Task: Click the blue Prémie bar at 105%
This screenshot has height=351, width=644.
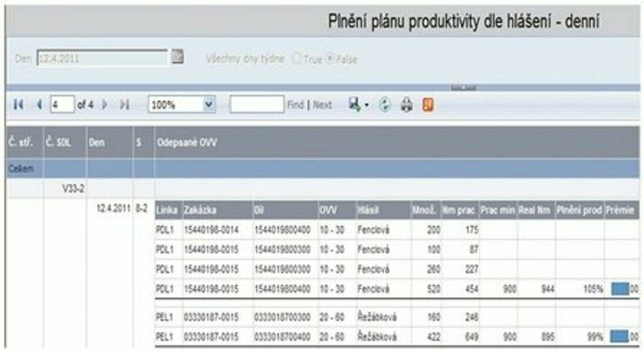Action: (x=620, y=289)
